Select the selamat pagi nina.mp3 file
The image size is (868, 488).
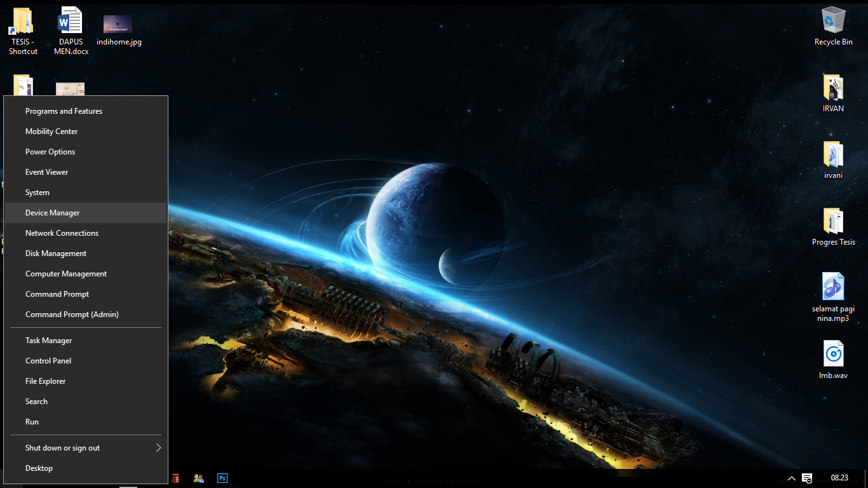coord(833,287)
